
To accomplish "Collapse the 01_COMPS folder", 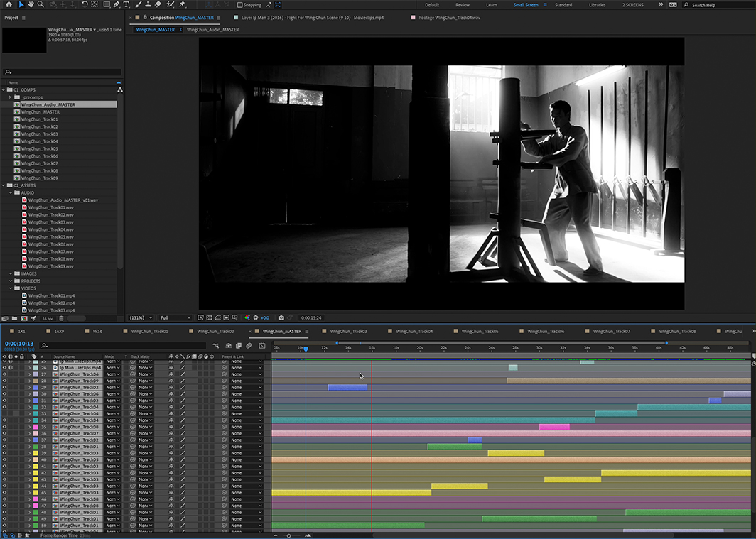I will 4,89.
